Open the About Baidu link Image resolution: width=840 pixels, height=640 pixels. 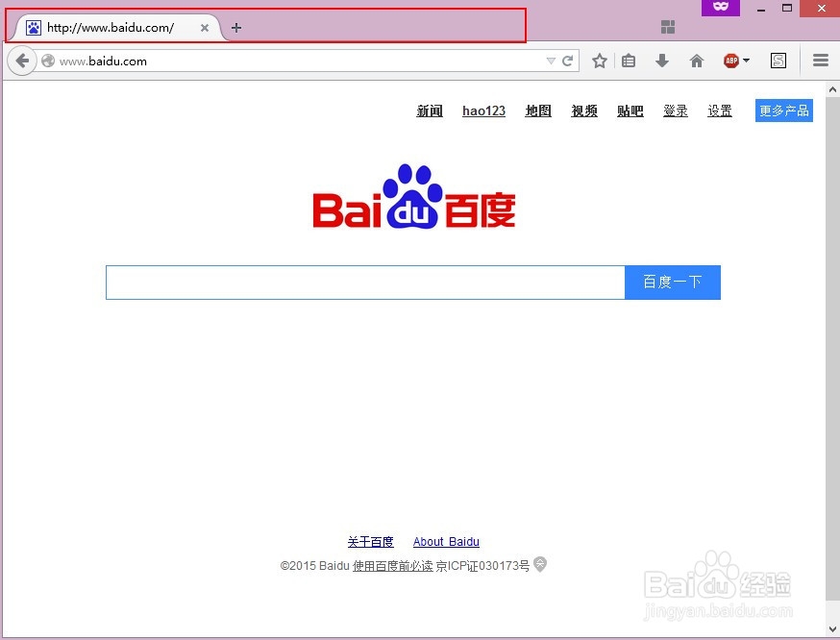coord(446,541)
